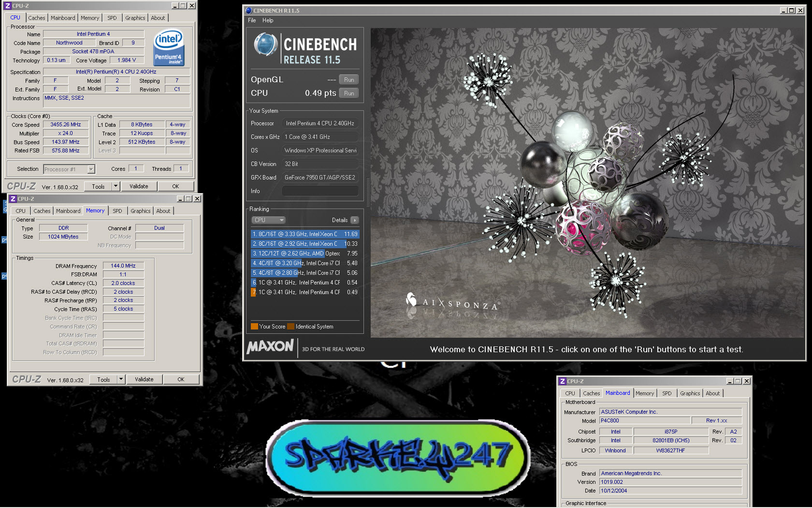Switch to Graphics tab in top CPU-Z window
This screenshot has height=508, width=812.
135,18
